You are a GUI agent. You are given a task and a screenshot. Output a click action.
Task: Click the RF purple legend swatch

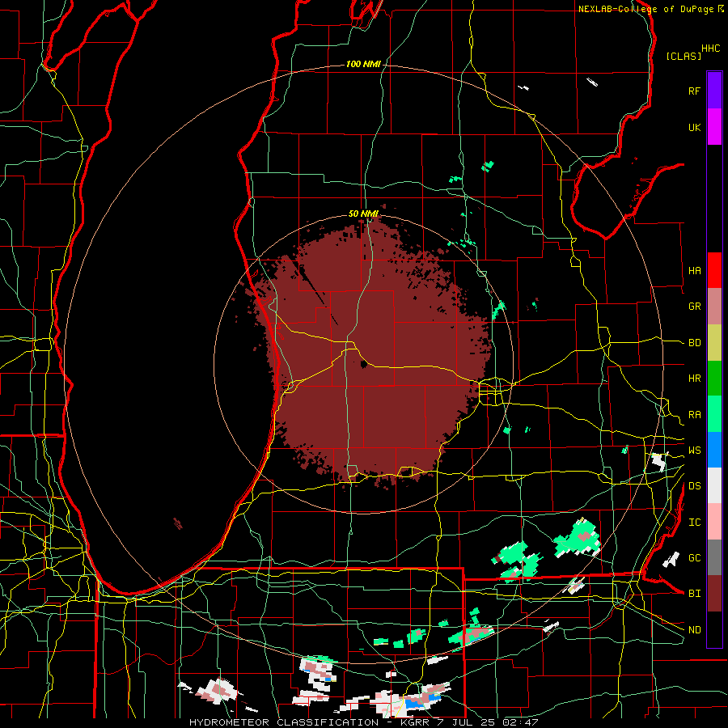(x=714, y=91)
